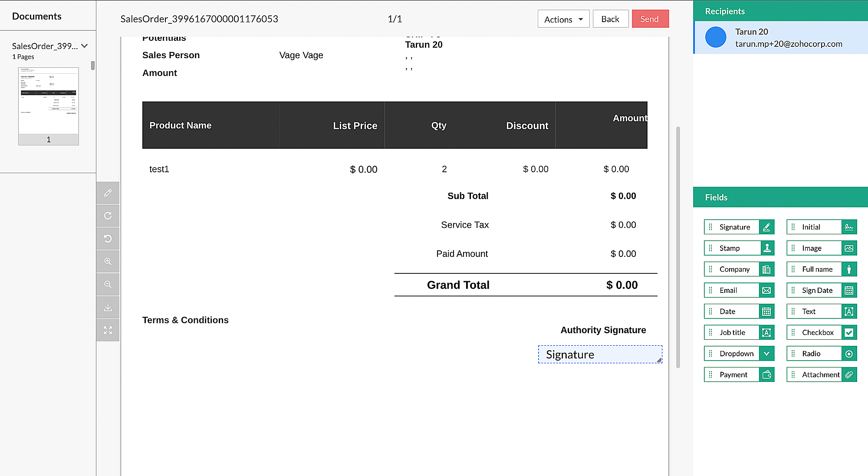Rotate document clockwise using the redo-style icon
This screenshot has width=868, height=476.
108,216
